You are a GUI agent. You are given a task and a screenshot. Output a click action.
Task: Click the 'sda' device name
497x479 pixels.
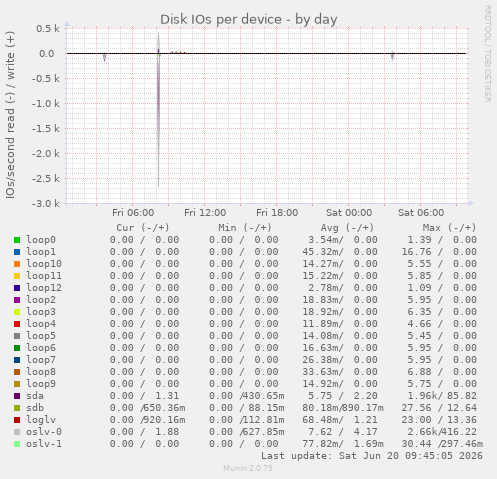(35, 396)
